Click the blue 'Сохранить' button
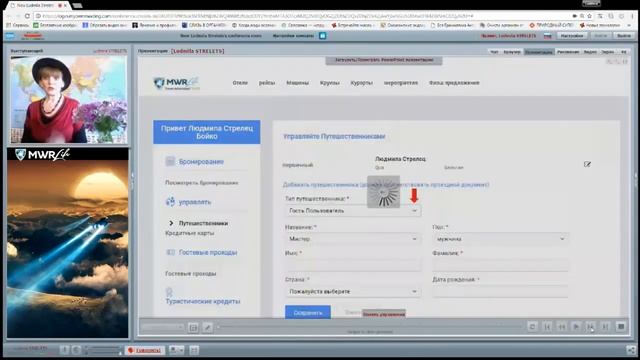Image resolution: width=640 pixels, height=360 pixels. [x=308, y=312]
